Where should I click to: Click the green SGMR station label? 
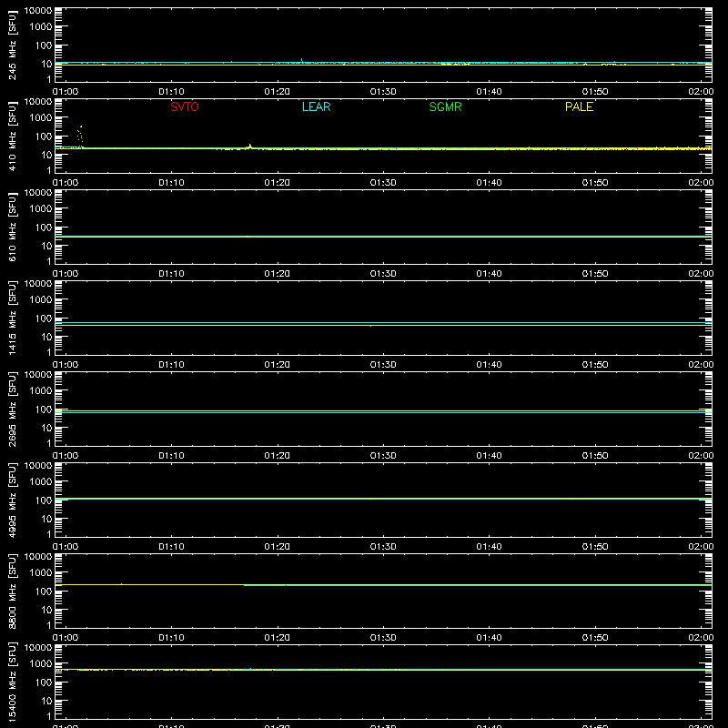pos(445,106)
